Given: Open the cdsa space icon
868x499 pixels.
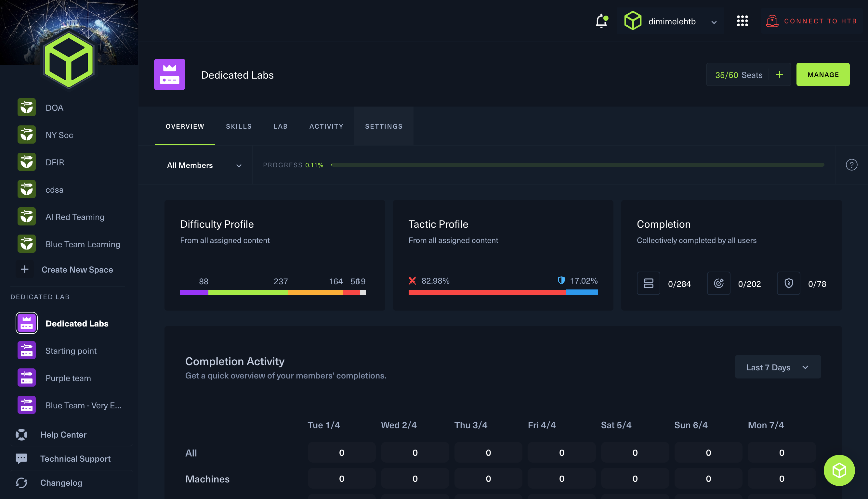Looking at the screenshot, I should click(x=26, y=189).
